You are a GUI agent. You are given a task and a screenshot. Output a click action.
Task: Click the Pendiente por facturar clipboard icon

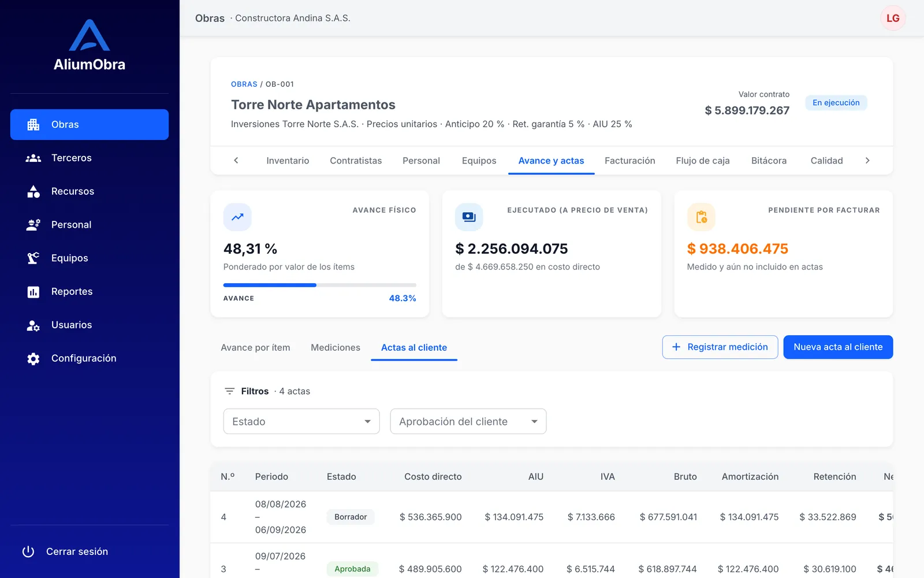pyautogui.click(x=701, y=217)
